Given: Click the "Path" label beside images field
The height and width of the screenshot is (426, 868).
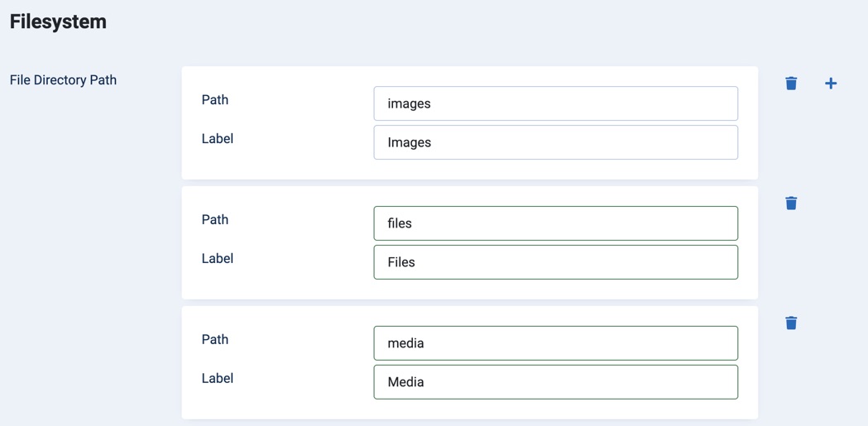Looking at the screenshot, I should coord(215,100).
